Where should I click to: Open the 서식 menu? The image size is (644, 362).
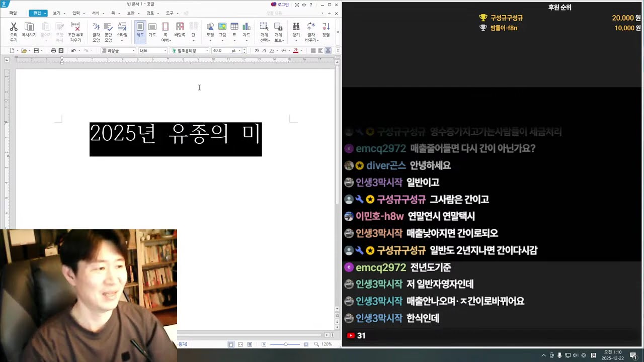pyautogui.click(x=96, y=13)
